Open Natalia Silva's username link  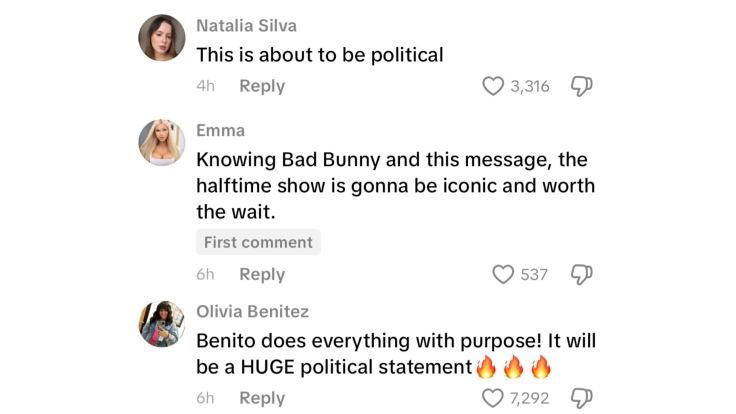pos(246,26)
